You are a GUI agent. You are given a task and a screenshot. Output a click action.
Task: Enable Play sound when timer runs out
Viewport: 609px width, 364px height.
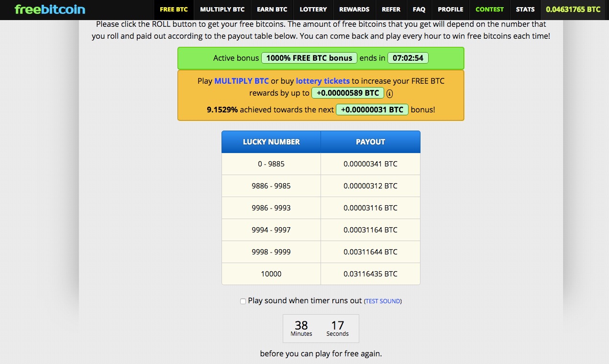pos(243,301)
